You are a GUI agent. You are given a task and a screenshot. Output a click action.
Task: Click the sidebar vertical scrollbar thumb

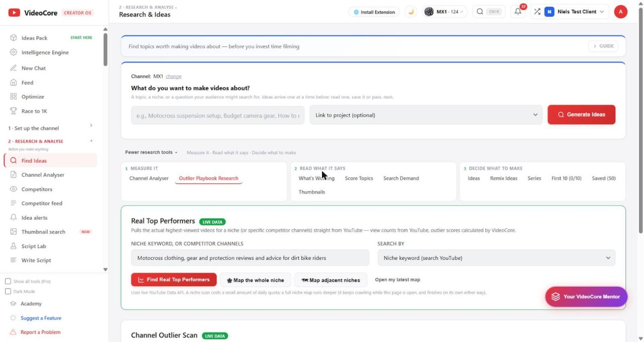pos(105,49)
